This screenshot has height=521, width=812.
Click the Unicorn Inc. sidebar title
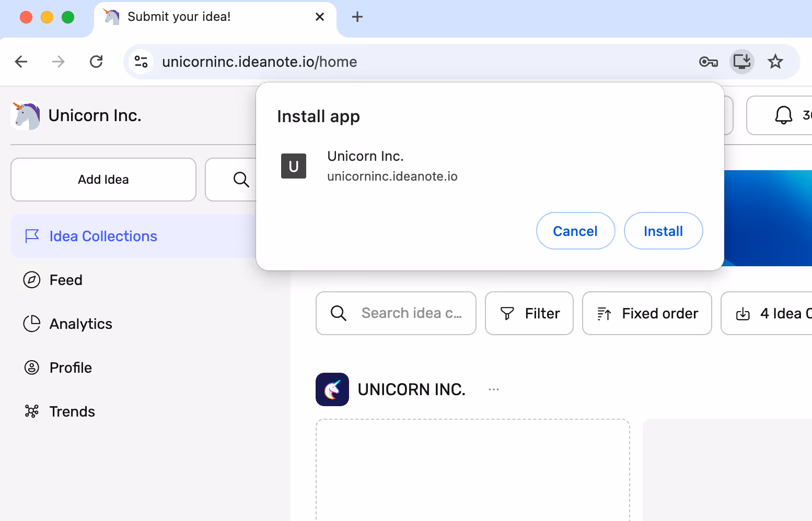(x=95, y=115)
